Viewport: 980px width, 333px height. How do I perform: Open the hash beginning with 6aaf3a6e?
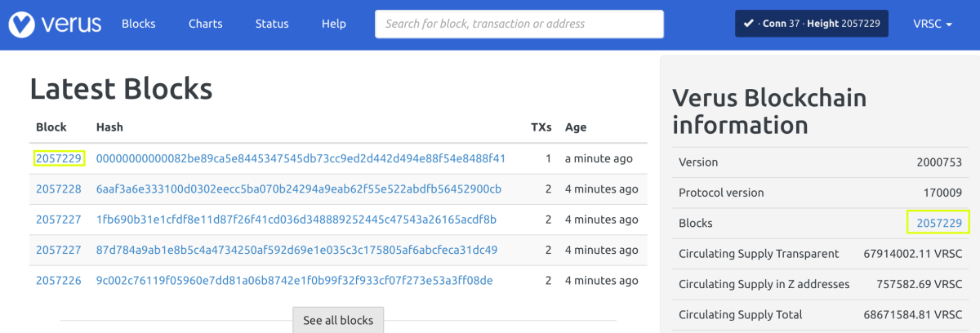[298, 189]
